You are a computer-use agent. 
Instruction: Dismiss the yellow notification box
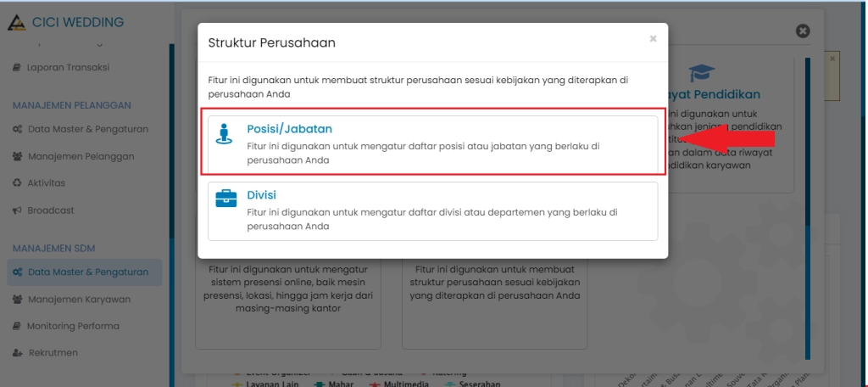click(x=832, y=58)
